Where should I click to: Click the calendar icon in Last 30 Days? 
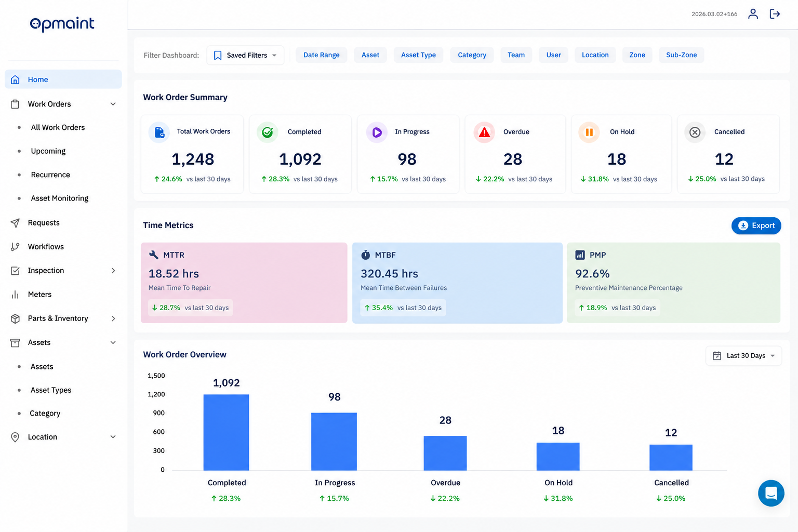[x=717, y=355]
